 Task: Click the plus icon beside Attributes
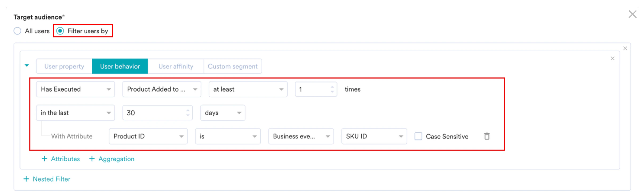(44, 159)
